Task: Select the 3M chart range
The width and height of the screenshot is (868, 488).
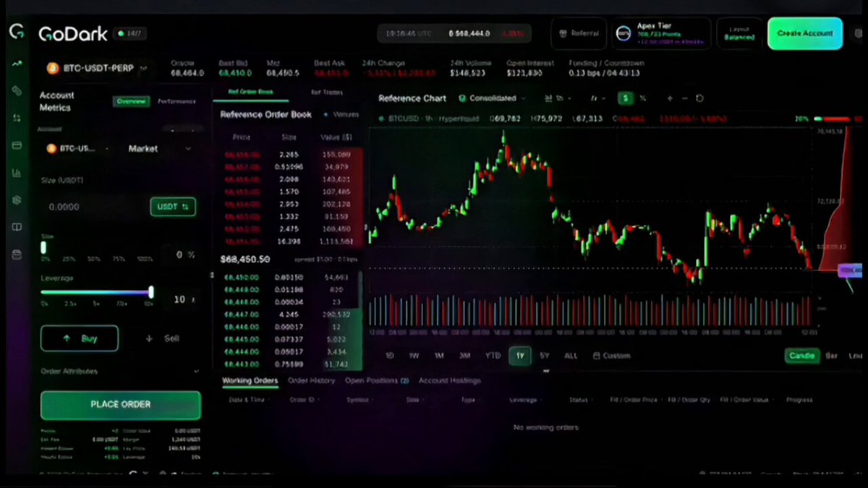Action: pos(464,356)
